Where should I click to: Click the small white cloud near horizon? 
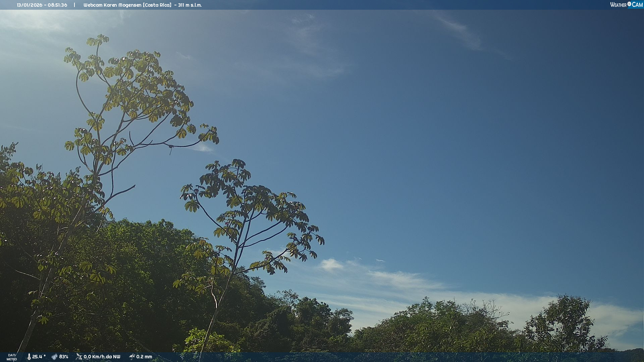330,265
